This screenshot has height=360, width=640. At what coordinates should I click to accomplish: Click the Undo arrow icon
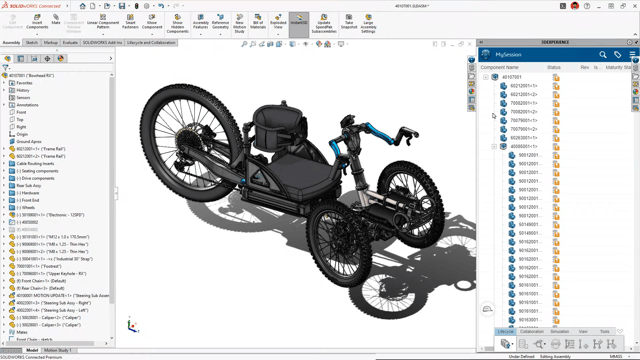pos(161,6)
